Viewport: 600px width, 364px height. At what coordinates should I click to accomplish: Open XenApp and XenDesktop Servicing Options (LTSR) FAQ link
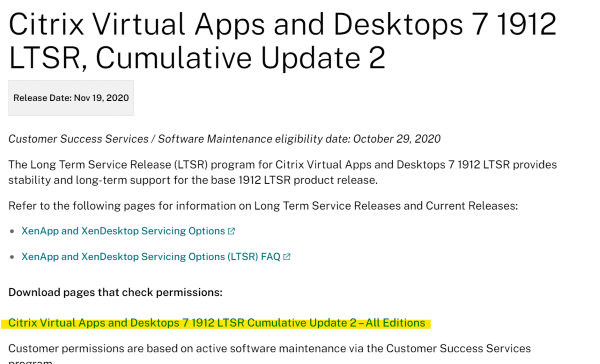pos(151,256)
